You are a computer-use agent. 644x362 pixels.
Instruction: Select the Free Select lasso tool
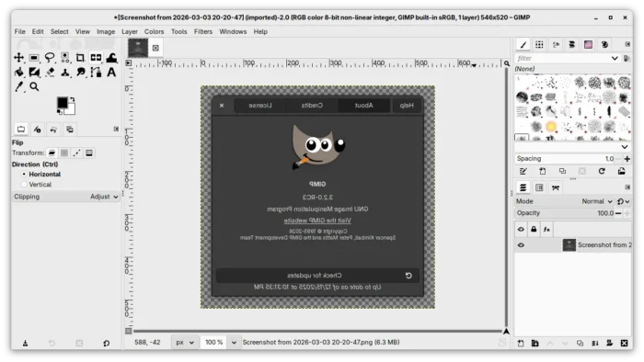(50, 57)
